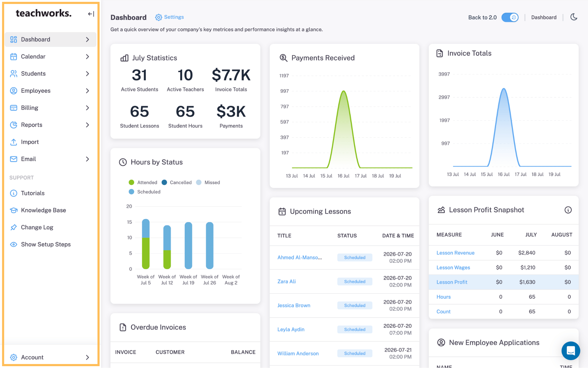588x368 pixels.
Task: Click the Settings gear icon
Action: (158, 17)
